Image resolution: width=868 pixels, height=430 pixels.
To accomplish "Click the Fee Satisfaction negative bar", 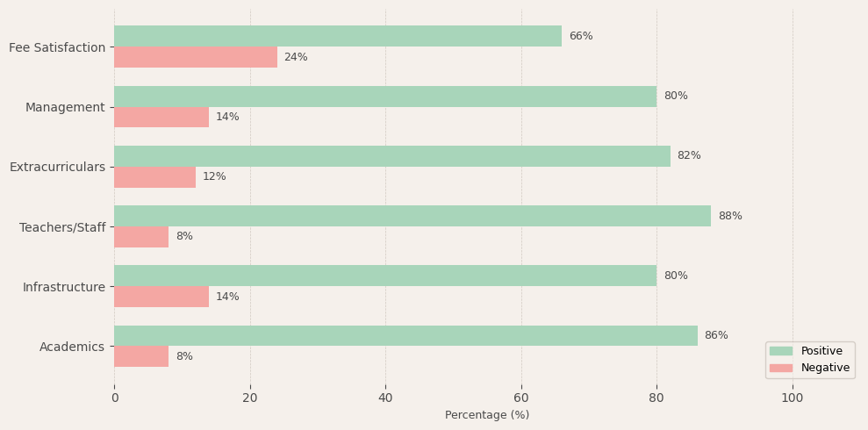I will tap(196, 57).
